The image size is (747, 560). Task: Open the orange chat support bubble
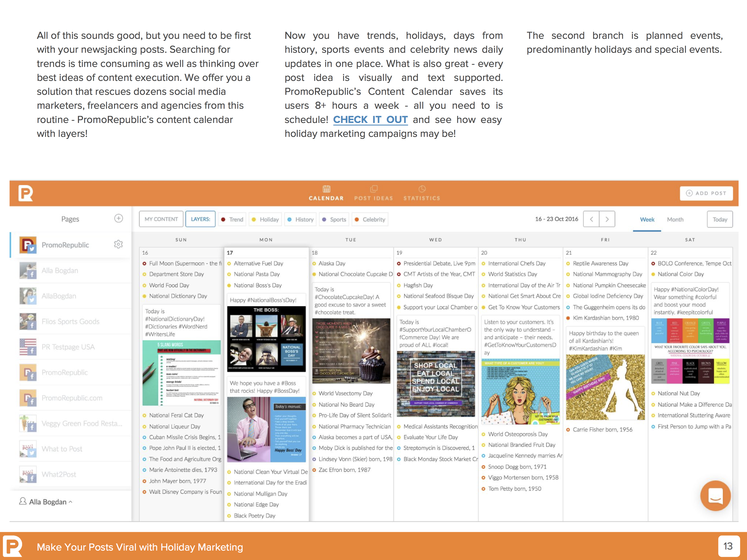[715, 496]
